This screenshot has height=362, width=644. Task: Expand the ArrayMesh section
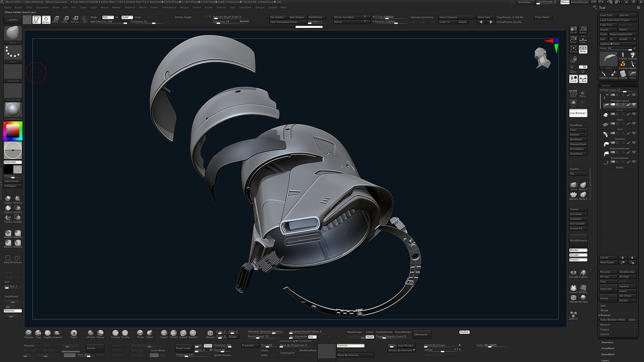[x=608, y=348]
